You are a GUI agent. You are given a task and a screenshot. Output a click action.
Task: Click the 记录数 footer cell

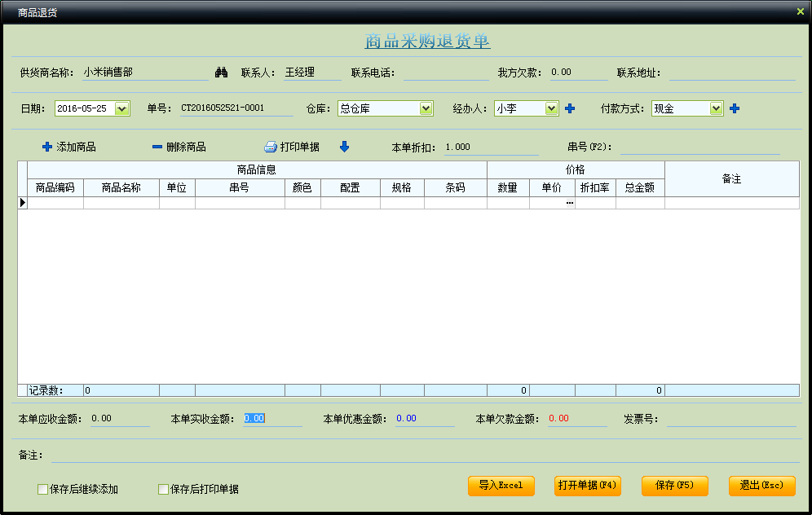(55, 390)
